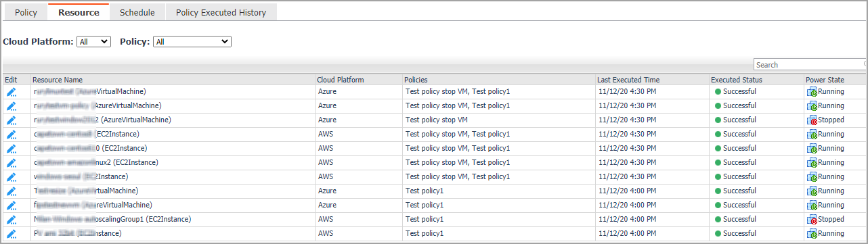Edit the Azure resource starting with 'f'
Image resolution: width=868 pixels, height=244 pixels.
click(12, 205)
